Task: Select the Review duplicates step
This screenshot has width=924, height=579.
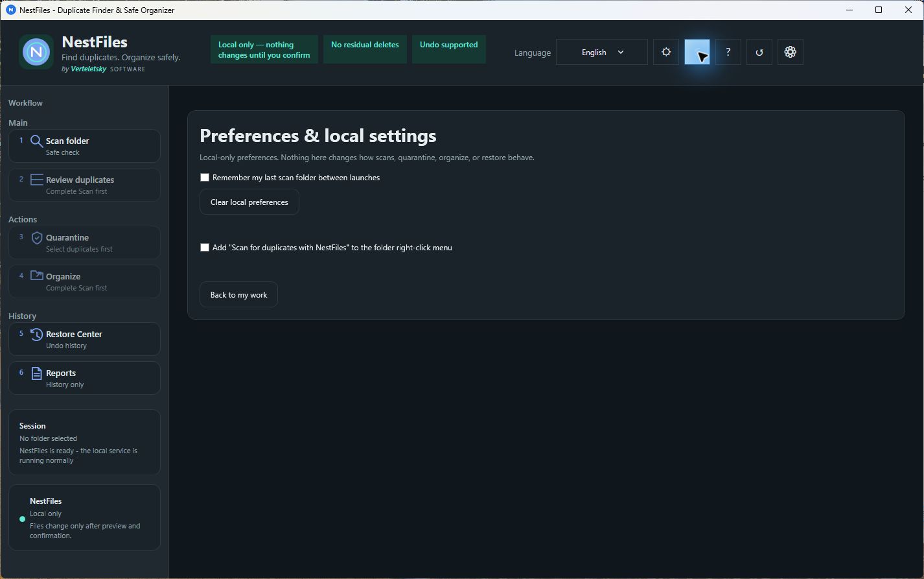Action: coord(84,185)
